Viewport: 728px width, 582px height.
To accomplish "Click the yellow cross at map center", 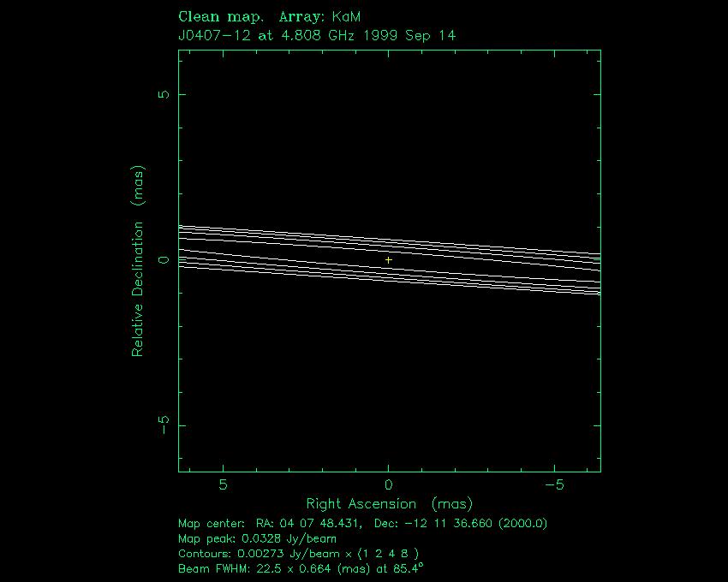I will (x=389, y=260).
